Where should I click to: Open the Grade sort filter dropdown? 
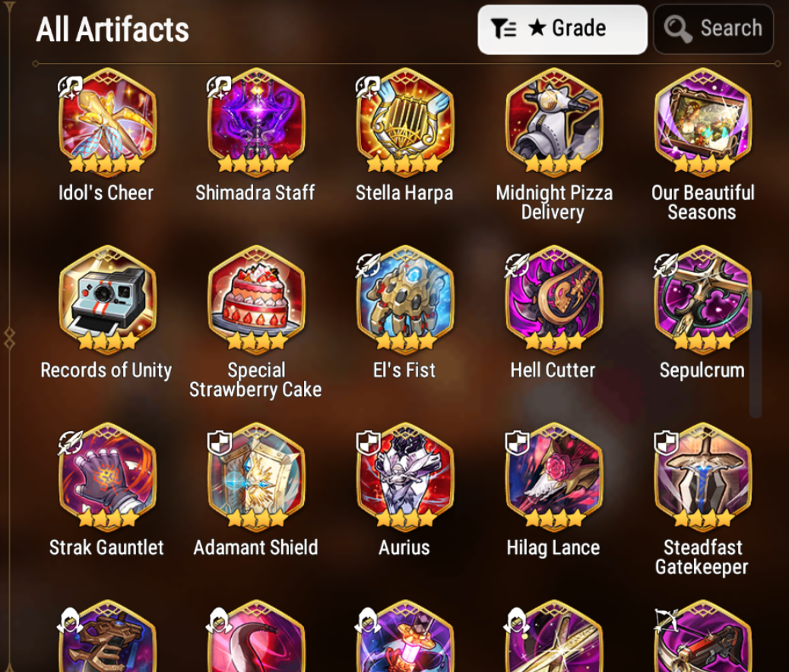562,29
